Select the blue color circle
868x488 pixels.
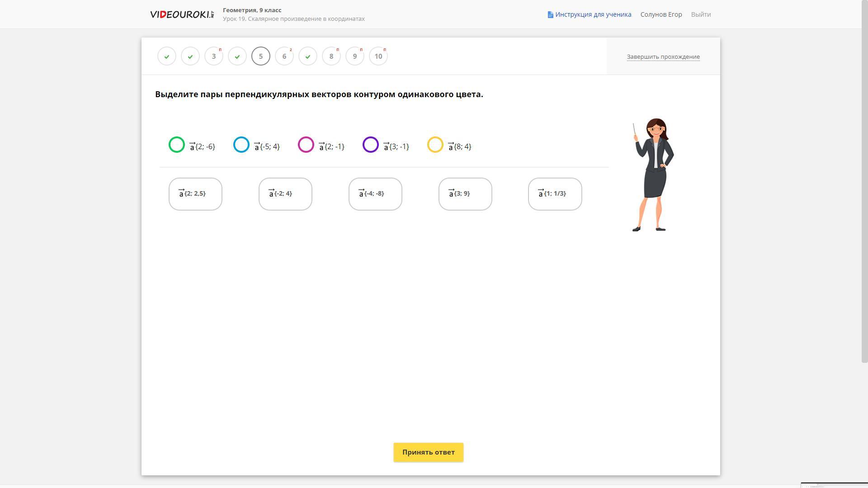[x=241, y=145]
